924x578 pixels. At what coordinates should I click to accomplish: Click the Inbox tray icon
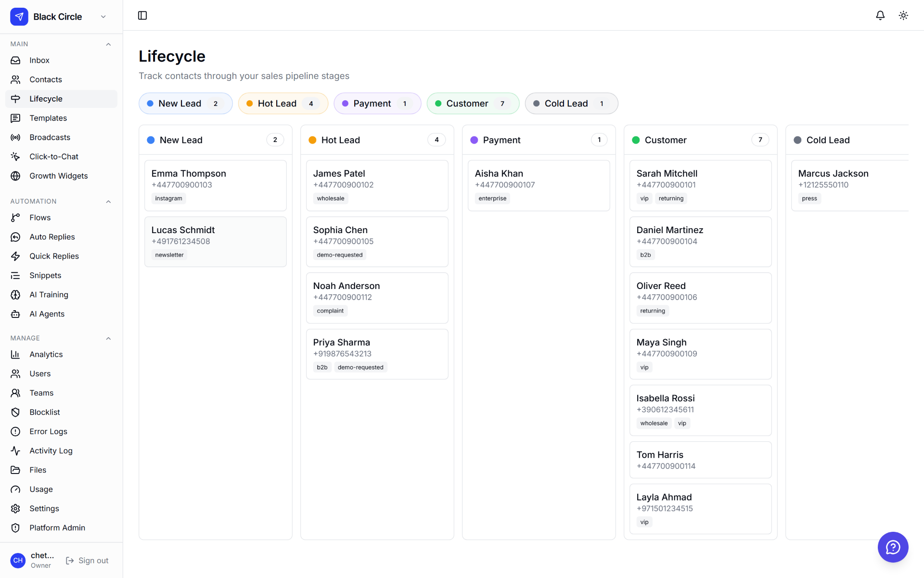point(15,60)
